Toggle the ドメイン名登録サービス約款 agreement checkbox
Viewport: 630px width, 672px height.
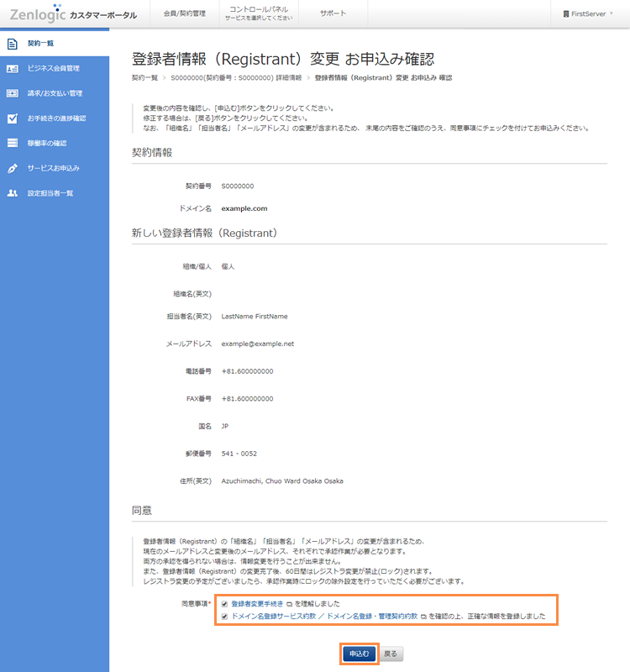click(x=223, y=616)
